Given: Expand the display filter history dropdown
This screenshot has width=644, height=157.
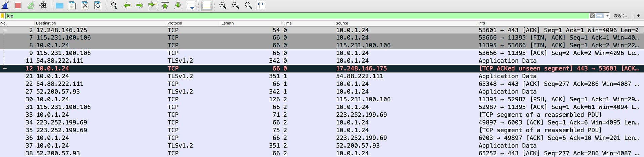Looking at the screenshot, I should pyautogui.click(x=607, y=16).
